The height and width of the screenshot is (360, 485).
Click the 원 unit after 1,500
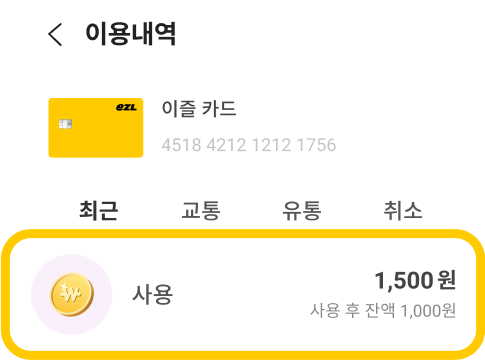click(447, 280)
